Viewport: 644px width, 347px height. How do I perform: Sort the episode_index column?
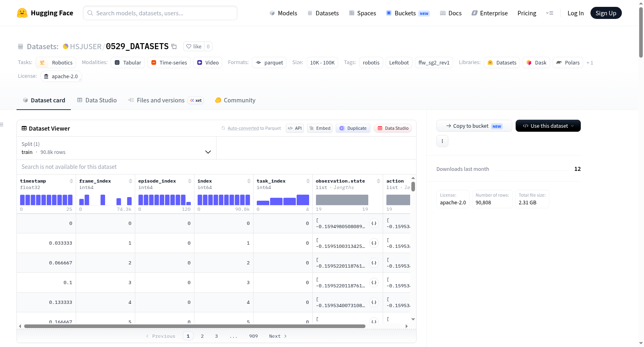190,181
